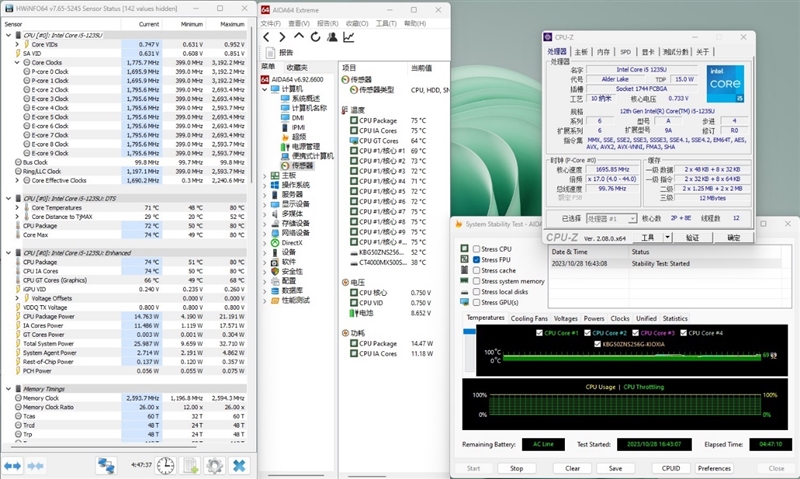Click the Save button in stability test

[615, 468]
